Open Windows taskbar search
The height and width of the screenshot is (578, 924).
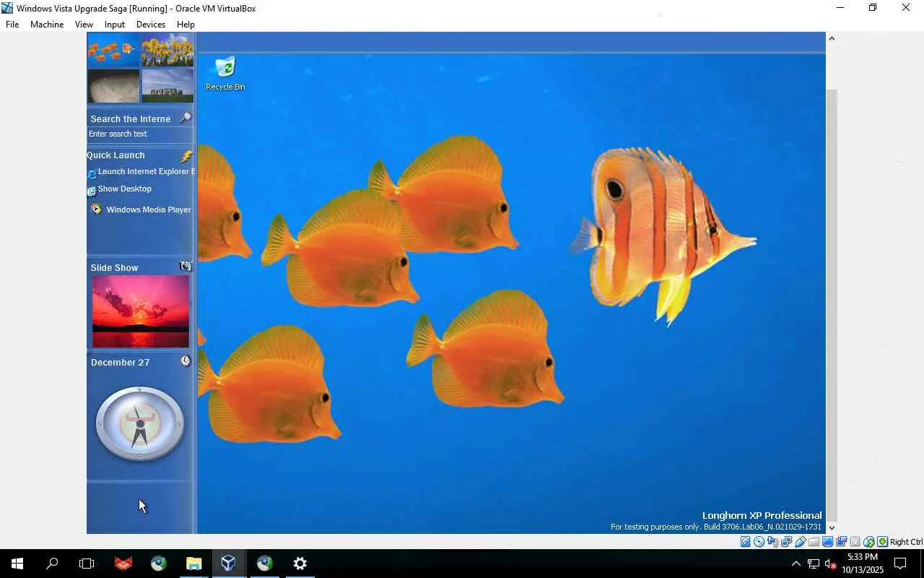[52, 564]
